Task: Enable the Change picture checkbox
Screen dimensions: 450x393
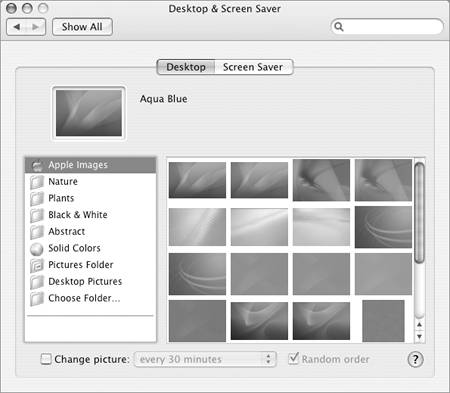Action: (46, 359)
